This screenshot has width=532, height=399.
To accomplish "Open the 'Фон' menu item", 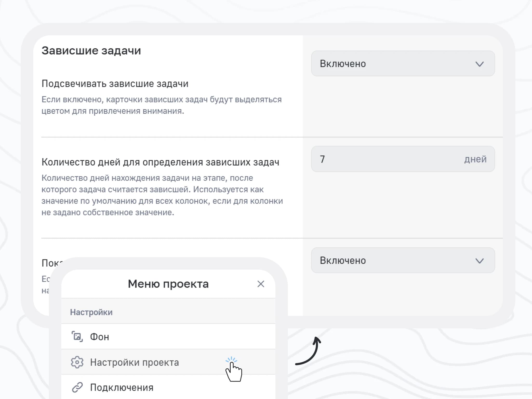I will [x=168, y=337].
